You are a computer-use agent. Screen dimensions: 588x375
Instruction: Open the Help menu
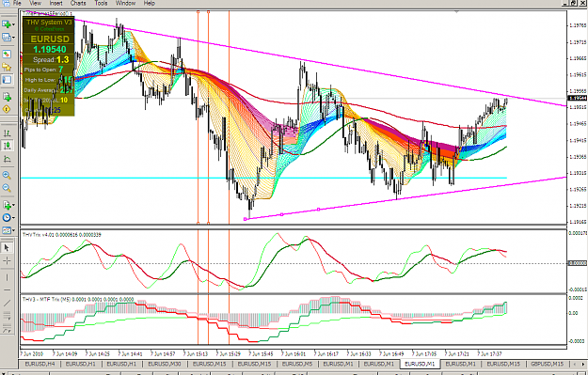(150, 3)
